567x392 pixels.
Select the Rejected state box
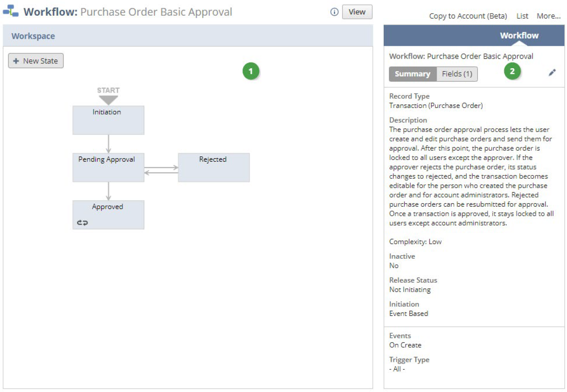213,167
